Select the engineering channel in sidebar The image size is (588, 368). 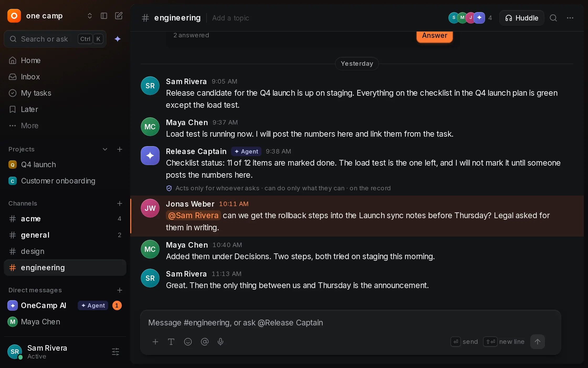coord(65,268)
